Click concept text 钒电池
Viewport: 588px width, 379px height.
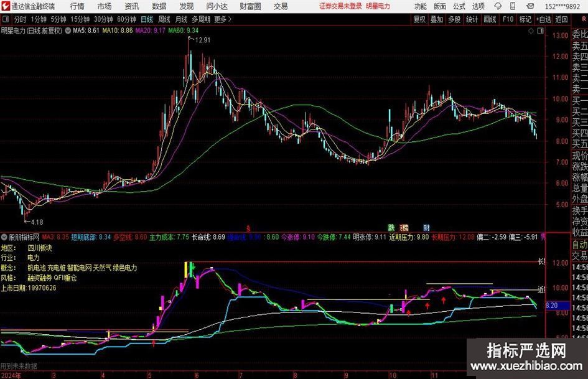coord(36,268)
